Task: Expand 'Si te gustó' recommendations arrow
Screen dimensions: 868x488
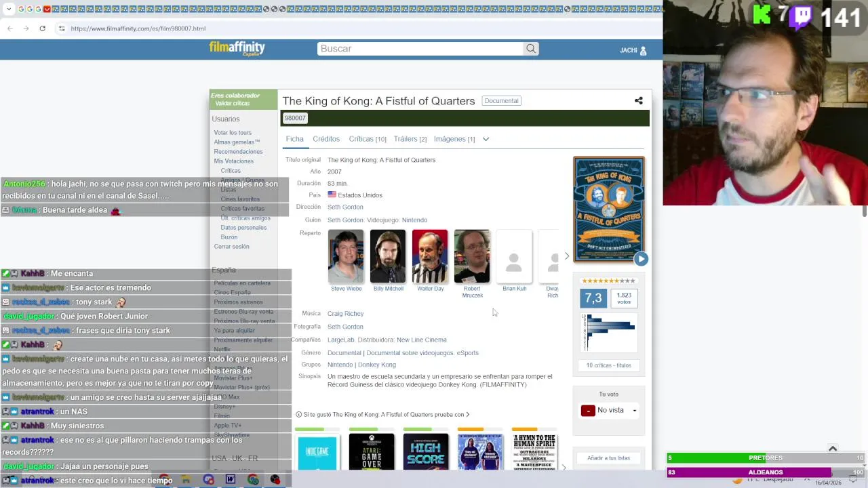Action: pos(467,415)
